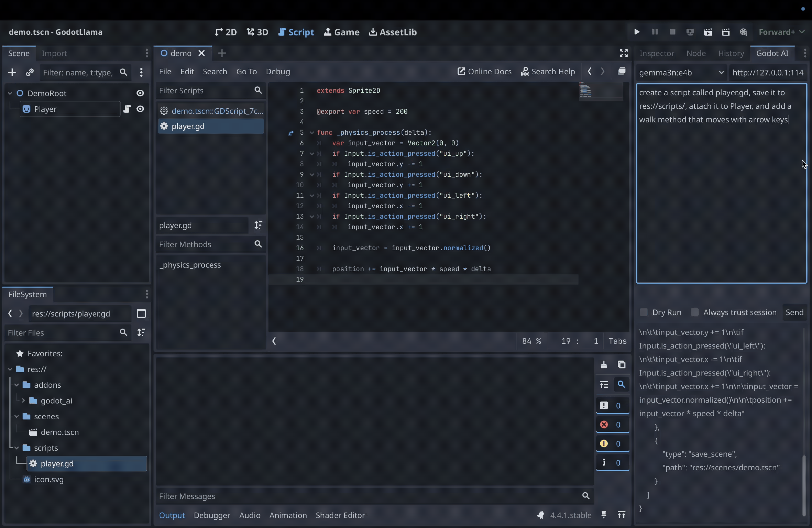Viewport: 812px width, 528px height.
Task: Run the current scene icon
Action: point(708,32)
